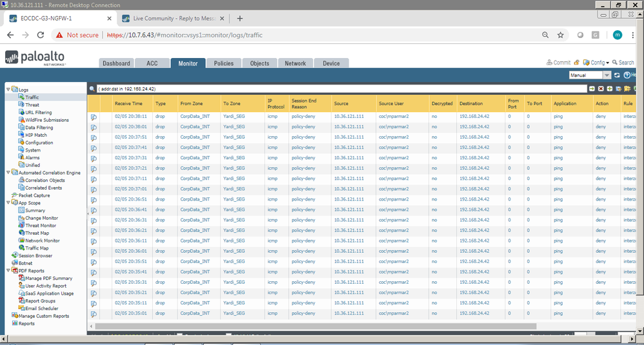
Task: Switch to the Policies tab
Action: (x=223, y=63)
